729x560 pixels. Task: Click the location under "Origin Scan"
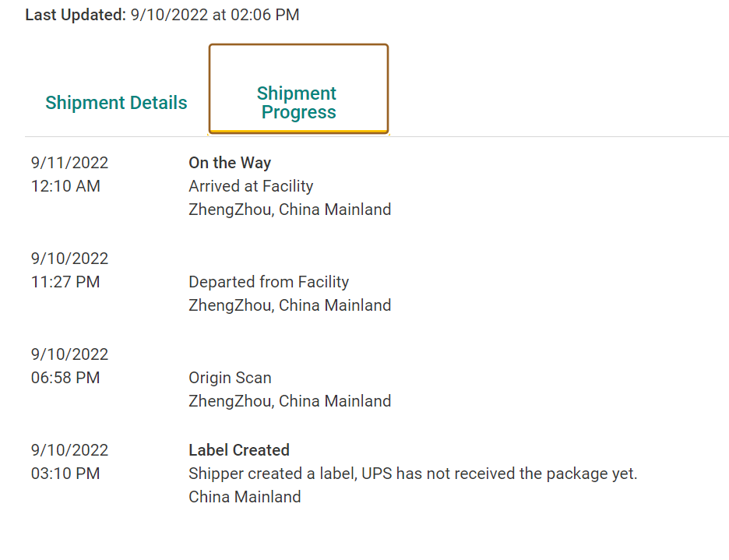point(290,401)
